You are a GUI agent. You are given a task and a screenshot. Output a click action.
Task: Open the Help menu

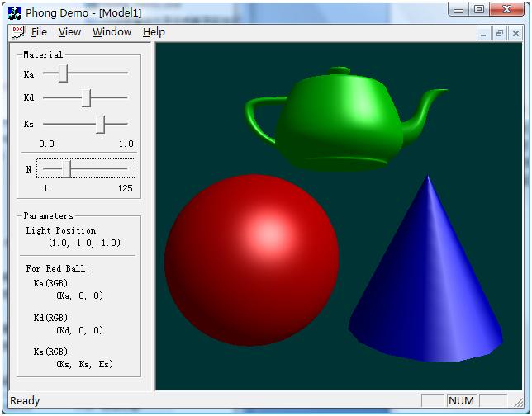coord(154,32)
